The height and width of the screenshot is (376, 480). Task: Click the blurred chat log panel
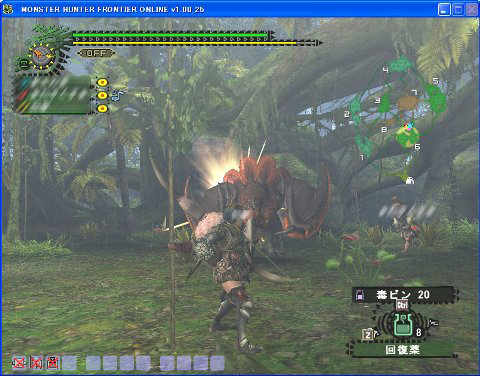pos(52,94)
